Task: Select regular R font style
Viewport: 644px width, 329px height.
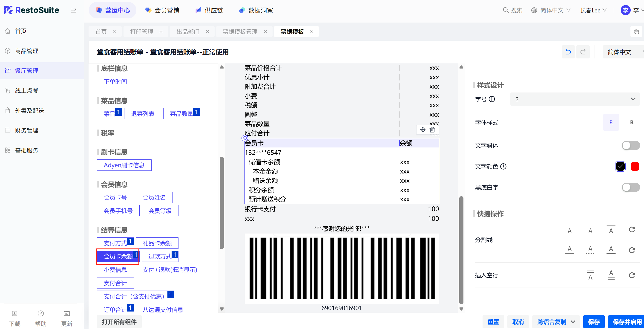Action: 611,122
